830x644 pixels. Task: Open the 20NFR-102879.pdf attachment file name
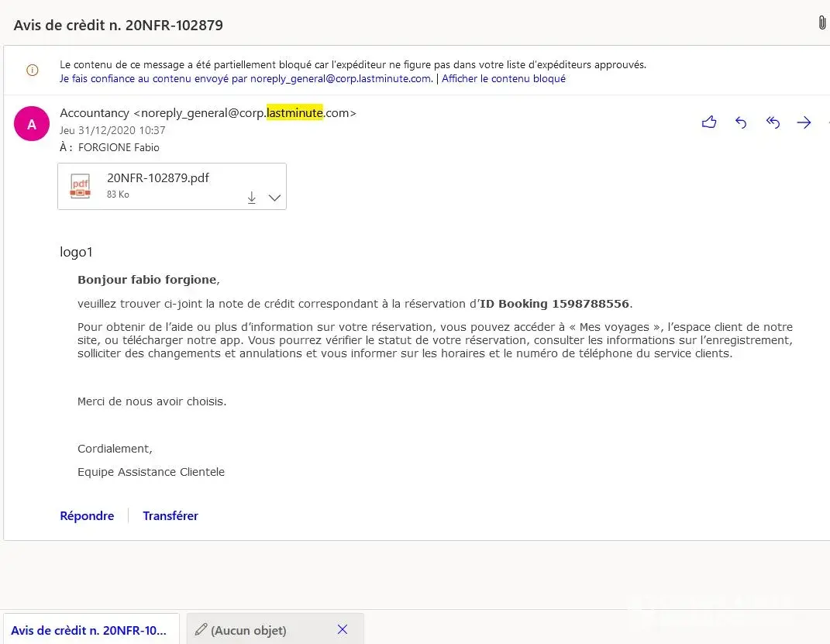point(158,177)
